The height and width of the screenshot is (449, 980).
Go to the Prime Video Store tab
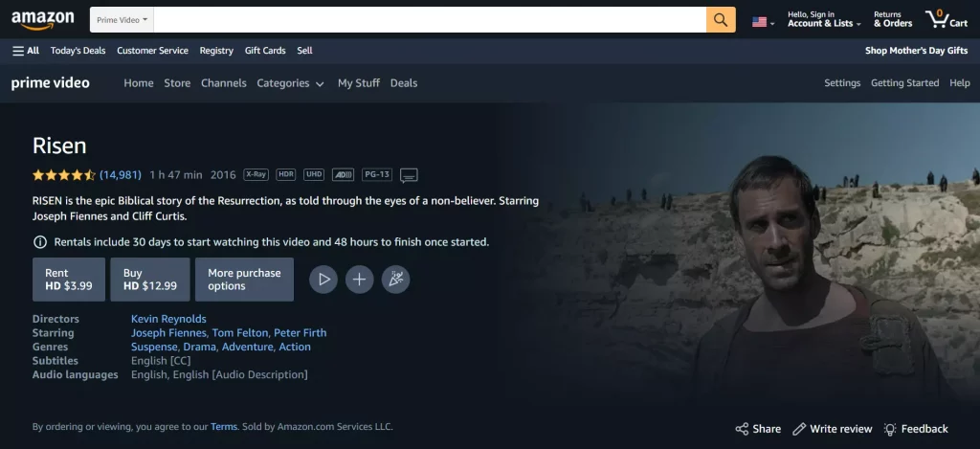[177, 83]
